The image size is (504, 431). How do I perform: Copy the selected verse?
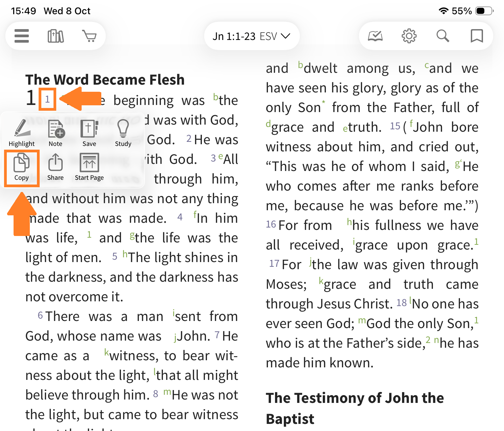tap(22, 167)
